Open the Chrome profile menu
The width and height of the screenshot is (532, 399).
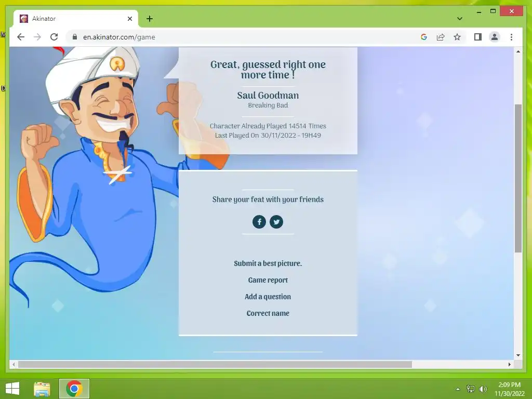point(495,37)
